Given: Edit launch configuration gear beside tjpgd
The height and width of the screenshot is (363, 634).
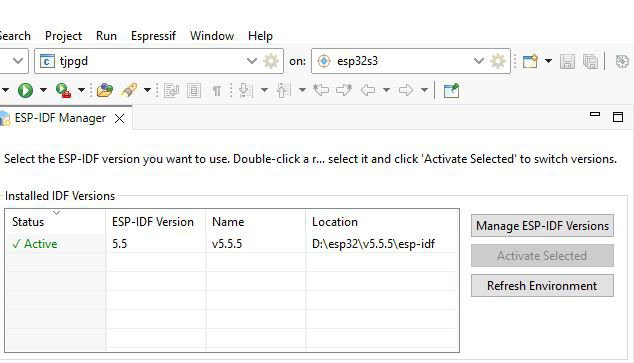Looking at the screenshot, I should (x=271, y=61).
